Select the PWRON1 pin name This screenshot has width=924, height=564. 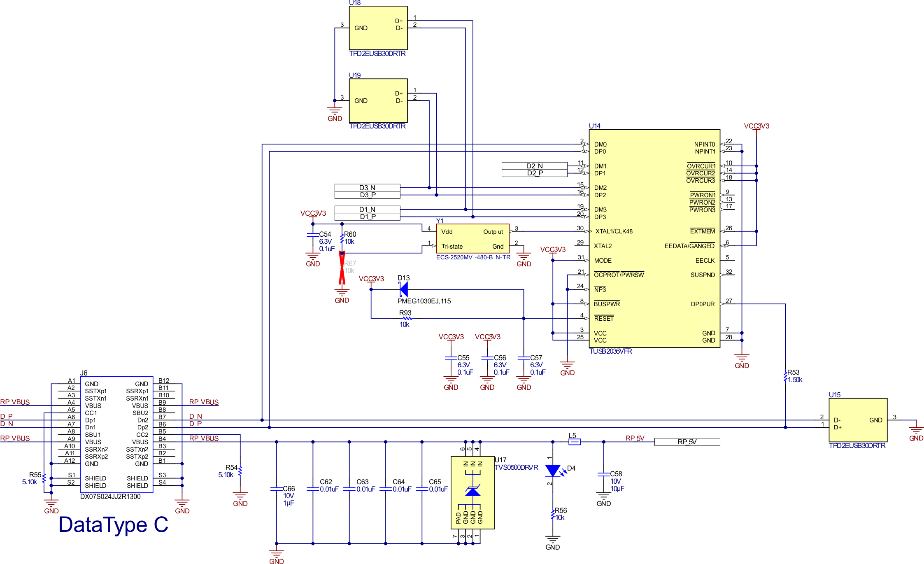coord(703,195)
